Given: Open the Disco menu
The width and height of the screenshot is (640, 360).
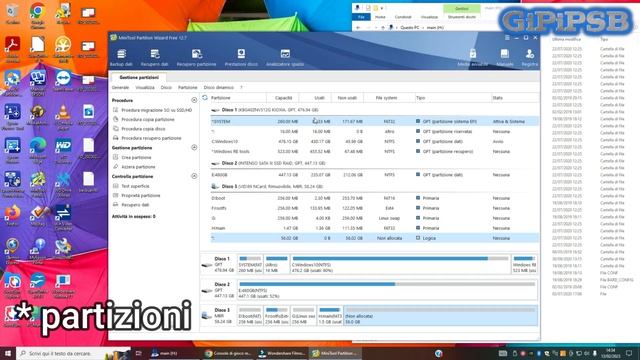Looking at the screenshot, I should pos(166,88).
